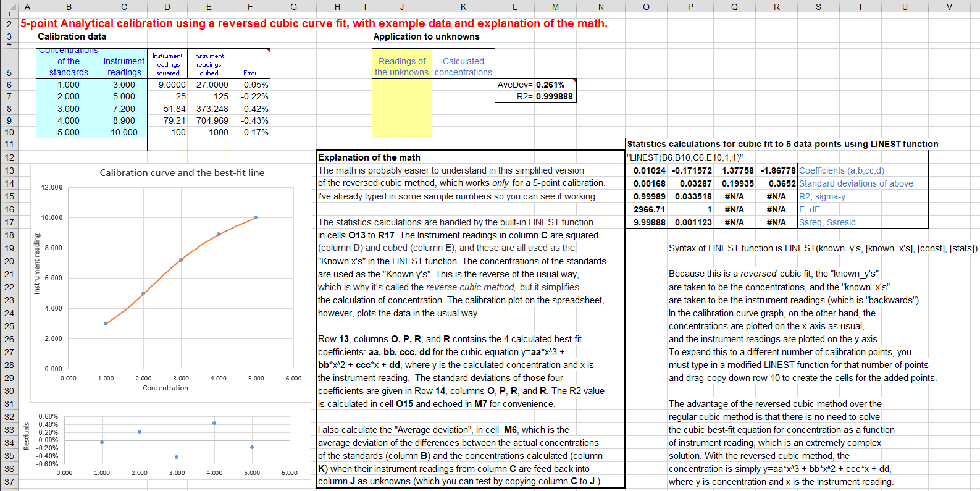Select row 10 header
Image resolution: width=980 pixels, height=491 pixels.
click(x=9, y=132)
